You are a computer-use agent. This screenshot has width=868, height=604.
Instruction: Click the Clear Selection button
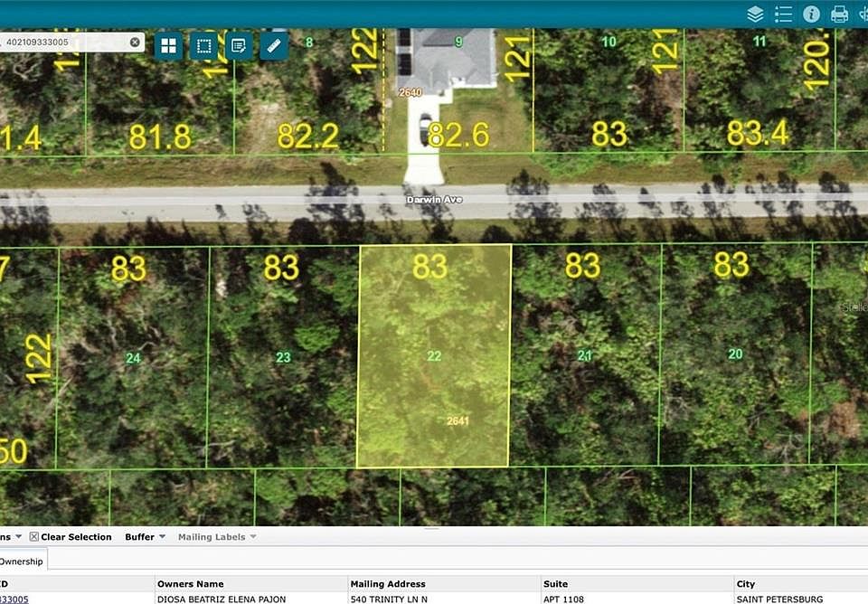pos(71,536)
